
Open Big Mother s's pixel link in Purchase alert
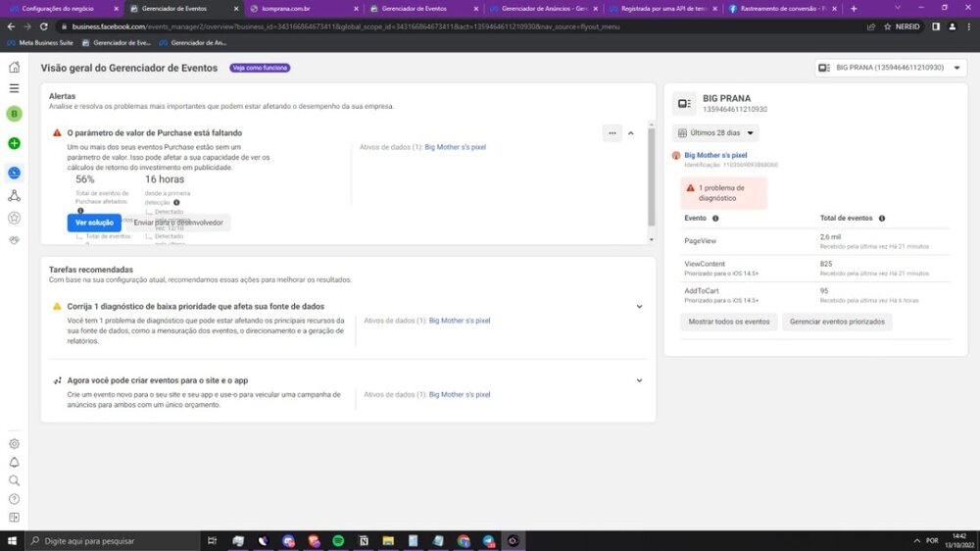455,147
